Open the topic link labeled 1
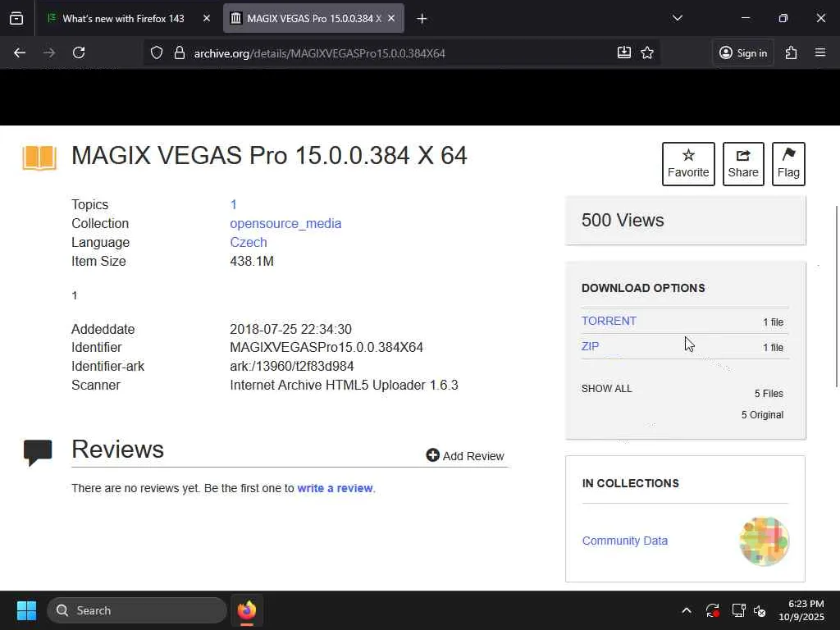840x630 pixels. point(234,204)
